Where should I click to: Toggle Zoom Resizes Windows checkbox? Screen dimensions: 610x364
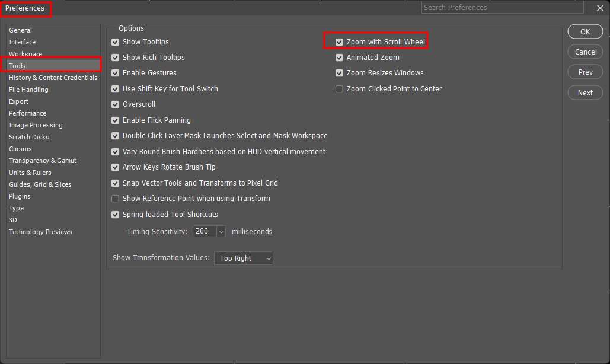(339, 73)
